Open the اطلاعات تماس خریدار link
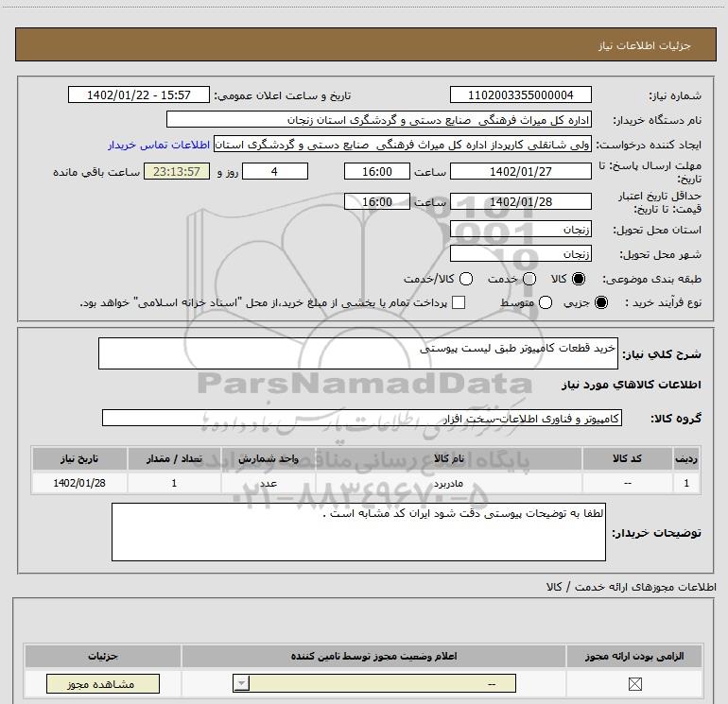The image size is (728, 704). (x=159, y=145)
